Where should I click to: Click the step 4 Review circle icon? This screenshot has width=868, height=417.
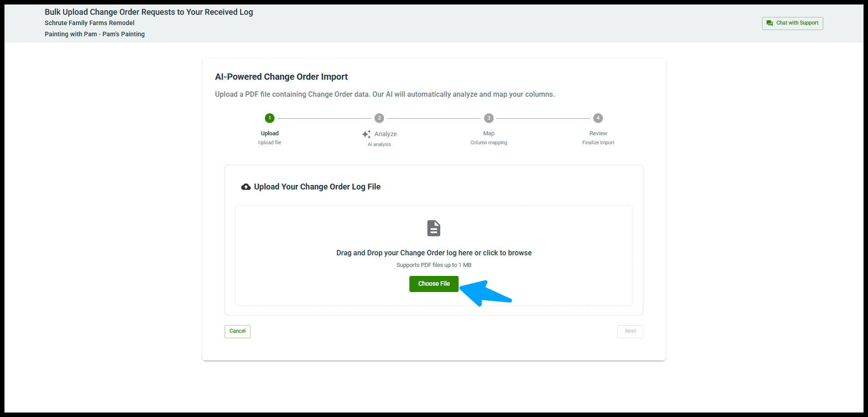598,118
